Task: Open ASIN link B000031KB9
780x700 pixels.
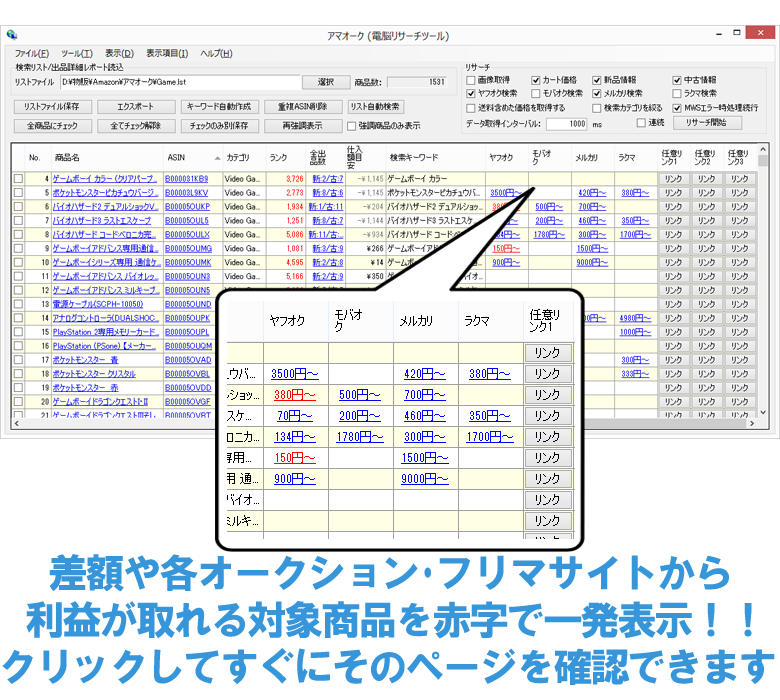Action: coord(187,179)
